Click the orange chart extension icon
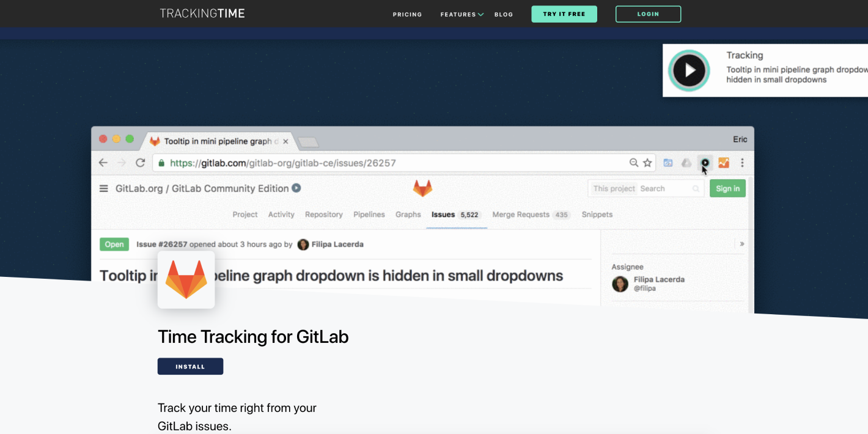868x434 pixels. (x=724, y=163)
